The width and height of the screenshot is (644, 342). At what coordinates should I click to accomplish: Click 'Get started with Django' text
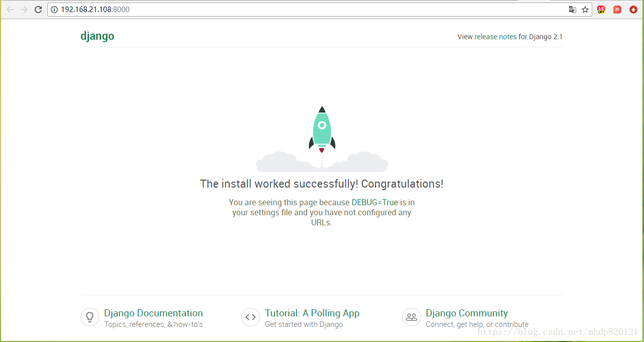tap(304, 324)
